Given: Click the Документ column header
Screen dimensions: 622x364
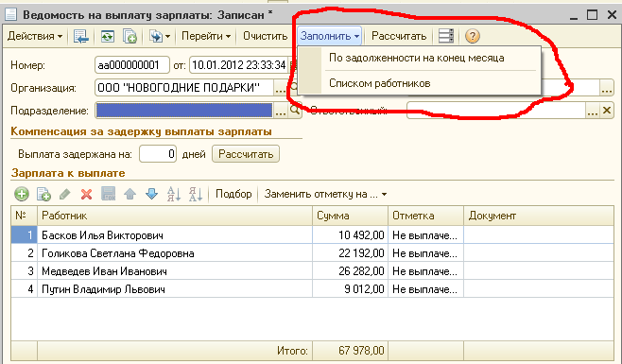Looking at the screenshot, I should pyautogui.click(x=539, y=216).
